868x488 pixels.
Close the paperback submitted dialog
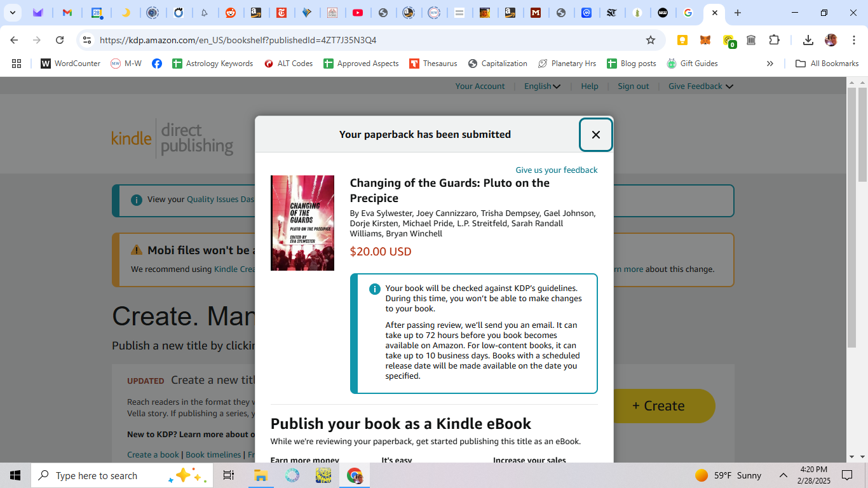click(595, 135)
